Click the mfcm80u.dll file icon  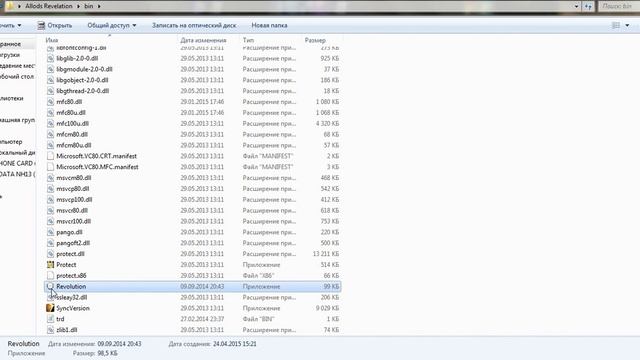tap(50, 145)
